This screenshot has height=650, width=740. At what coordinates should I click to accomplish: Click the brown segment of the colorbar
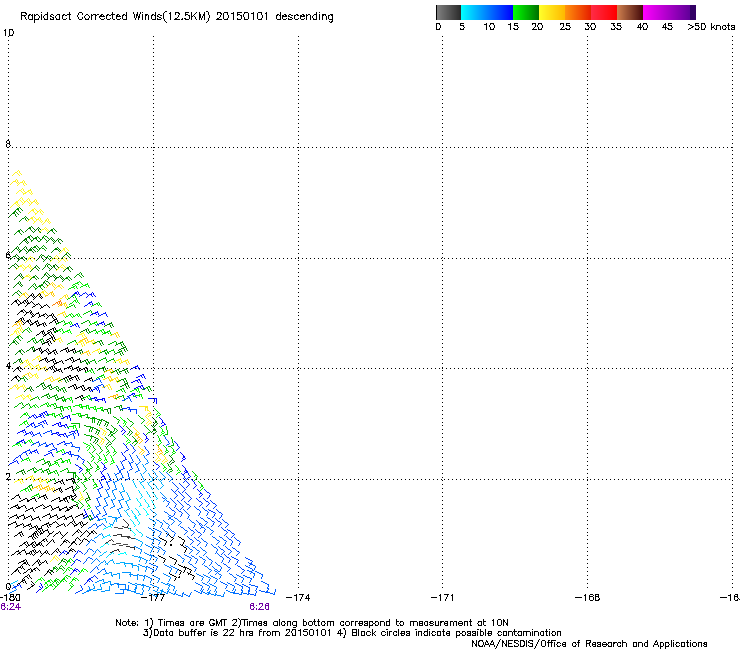point(630,12)
